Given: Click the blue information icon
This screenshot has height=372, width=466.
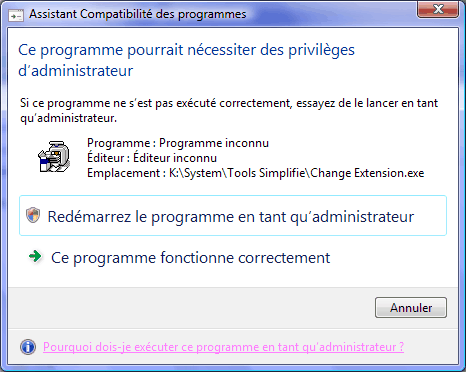Looking at the screenshot, I should (x=28, y=347).
